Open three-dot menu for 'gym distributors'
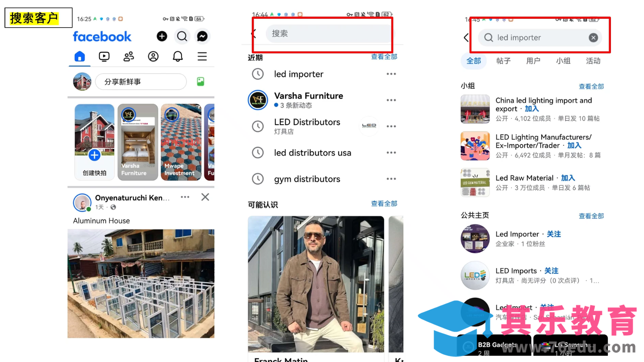The width and height of the screenshot is (644, 362). (x=391, y=179)
